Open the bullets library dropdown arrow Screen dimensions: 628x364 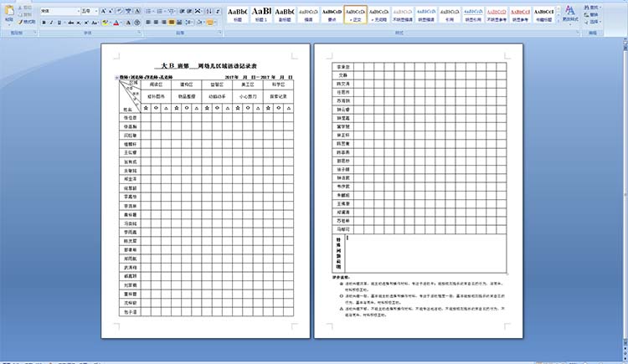pyautogui.click(x=153, y=11)
